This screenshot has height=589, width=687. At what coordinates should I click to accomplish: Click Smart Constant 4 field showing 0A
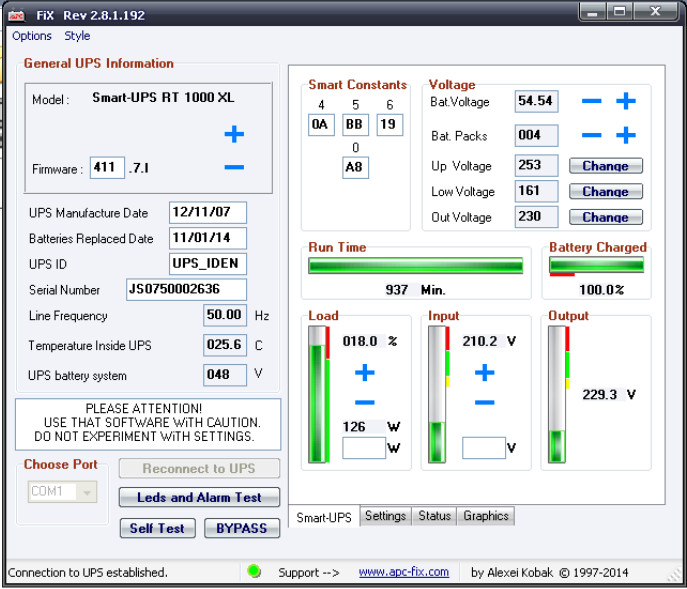321,125
